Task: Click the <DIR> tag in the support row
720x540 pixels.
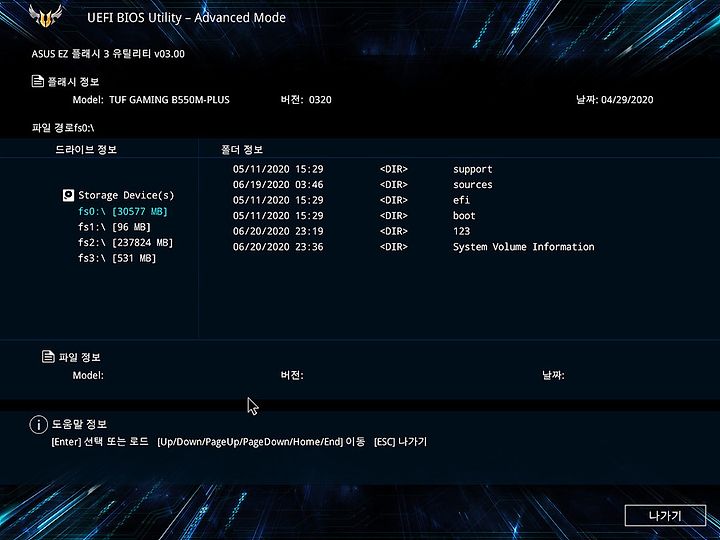Action: tap(394, 169)
